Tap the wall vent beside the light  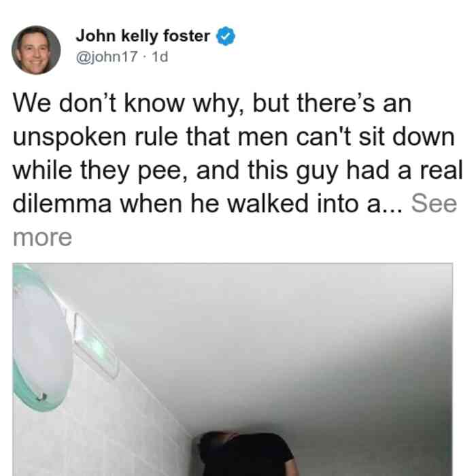pyautogui.click(x=95, y=345)
